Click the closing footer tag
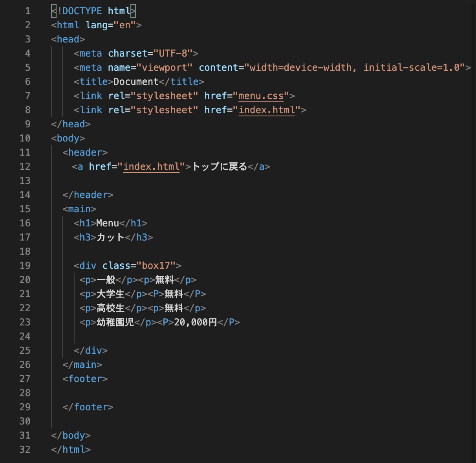 click(88, 407)
